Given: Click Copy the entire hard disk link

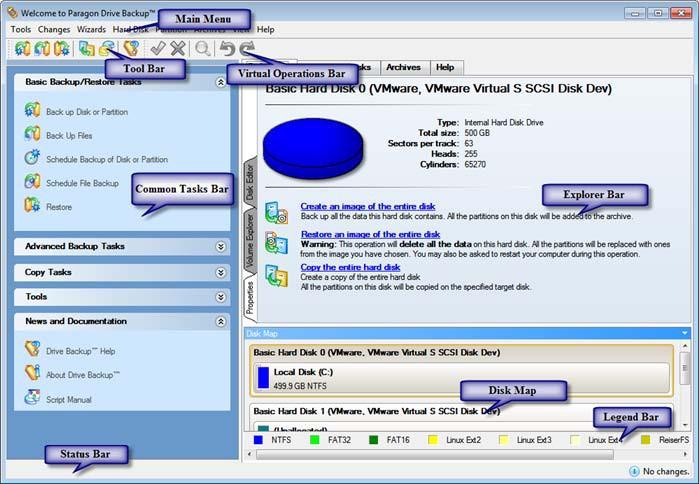Looking at the screenshot, I should tap(350, 267).
